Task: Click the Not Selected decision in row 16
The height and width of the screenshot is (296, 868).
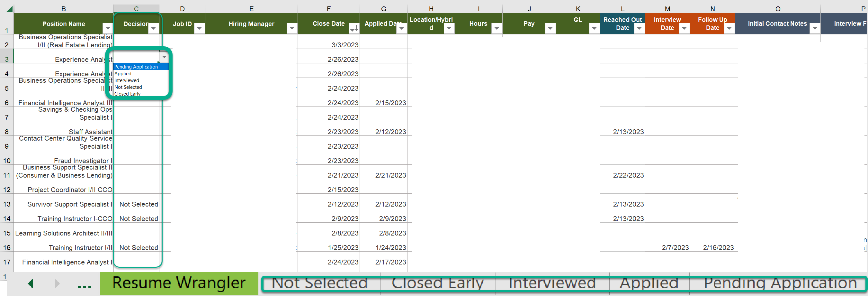Action: pyautogui.click(x=136, y=245)
